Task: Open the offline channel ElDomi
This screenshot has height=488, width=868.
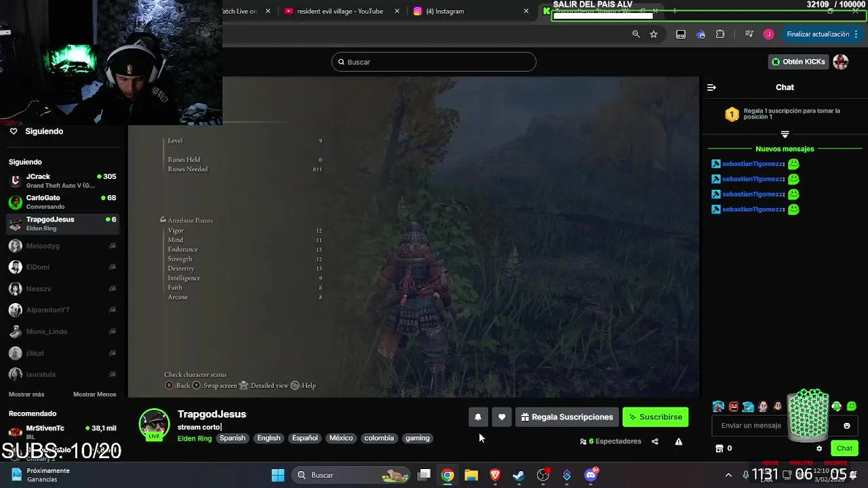Action: coord(62,267)
